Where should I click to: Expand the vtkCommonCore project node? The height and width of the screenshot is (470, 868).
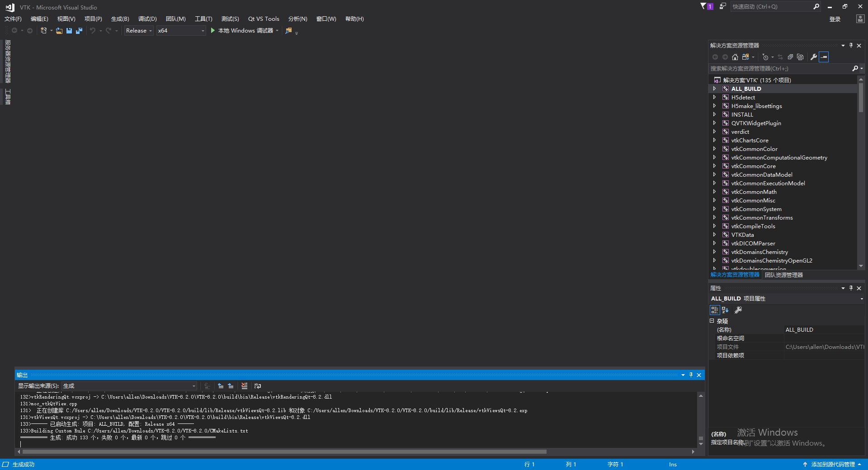714,166
